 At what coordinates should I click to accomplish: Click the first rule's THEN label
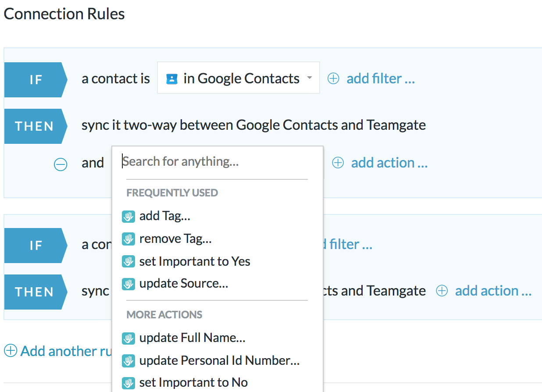(36, 126)
